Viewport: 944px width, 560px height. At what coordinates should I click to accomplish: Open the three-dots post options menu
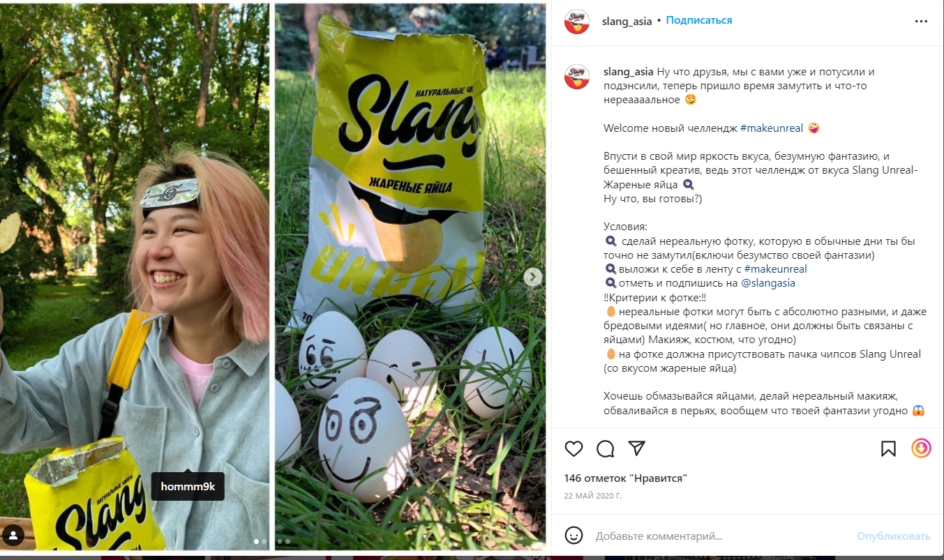[921, 21]
